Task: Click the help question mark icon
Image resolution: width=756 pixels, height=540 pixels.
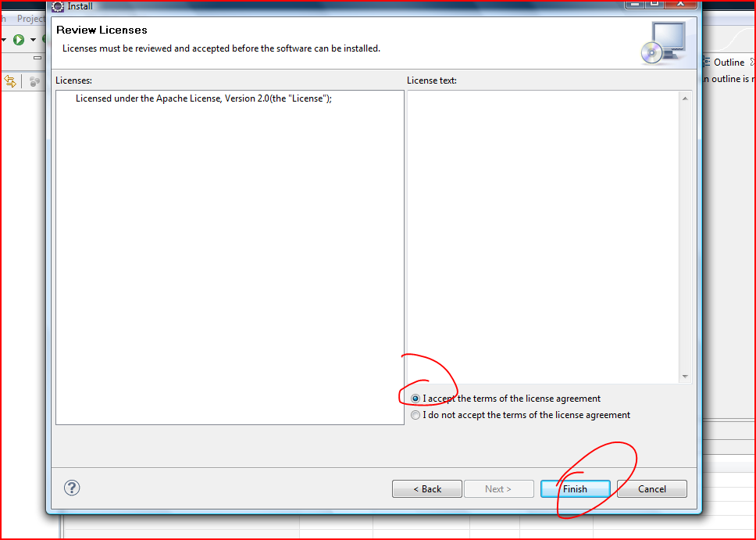Action: click(72, 488)
